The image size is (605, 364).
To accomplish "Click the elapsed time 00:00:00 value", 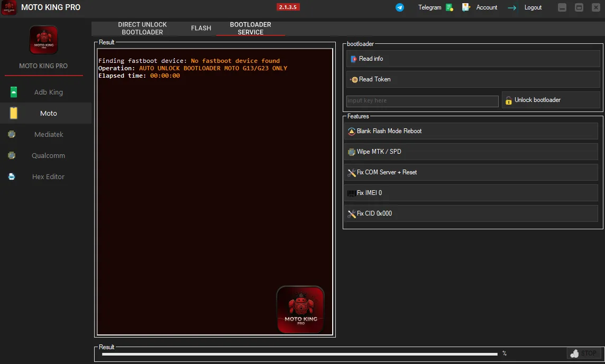I will pos(165,76).
